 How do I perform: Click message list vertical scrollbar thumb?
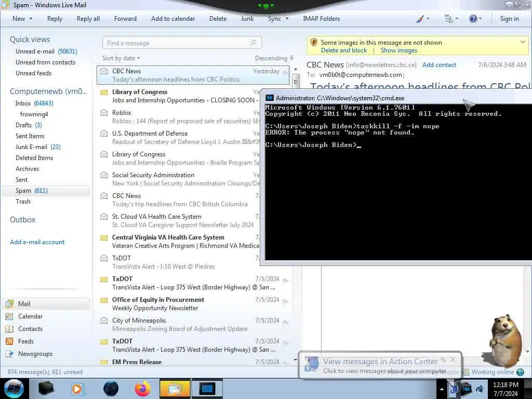pyautogui.click(x=296, y=82)
